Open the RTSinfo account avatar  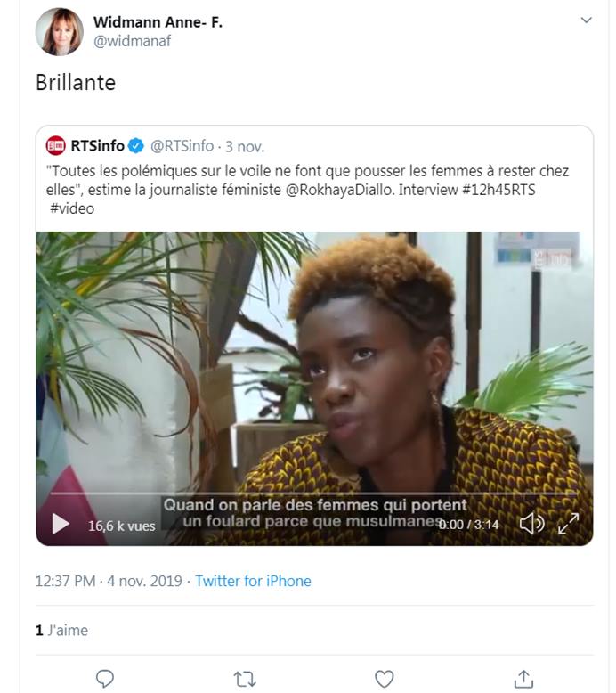pos(56,146)
